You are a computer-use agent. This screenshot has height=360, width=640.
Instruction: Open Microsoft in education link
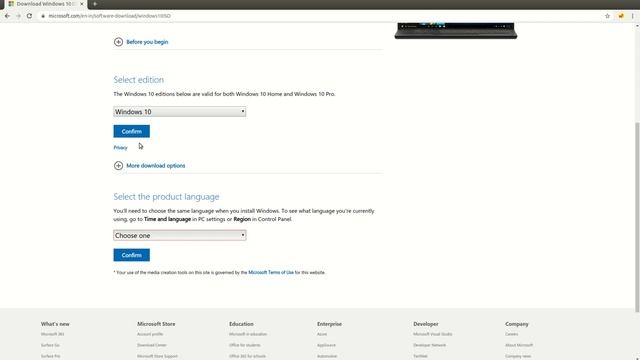pos(248,334)
